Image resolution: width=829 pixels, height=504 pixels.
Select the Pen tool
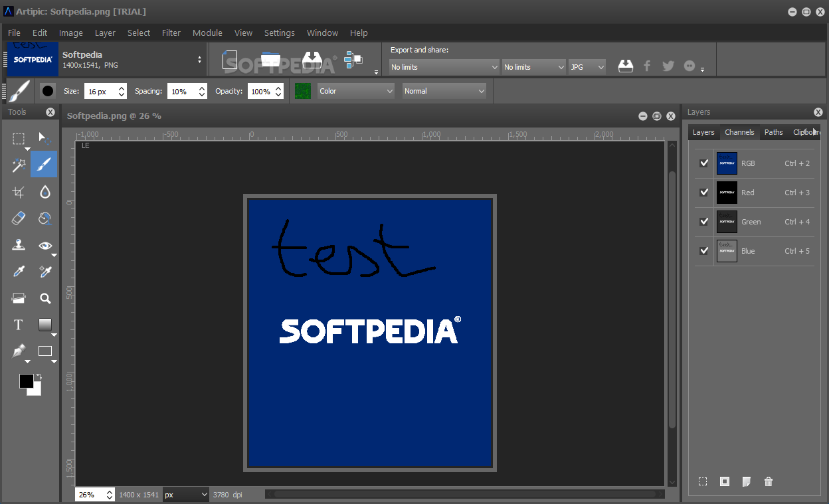19,351
